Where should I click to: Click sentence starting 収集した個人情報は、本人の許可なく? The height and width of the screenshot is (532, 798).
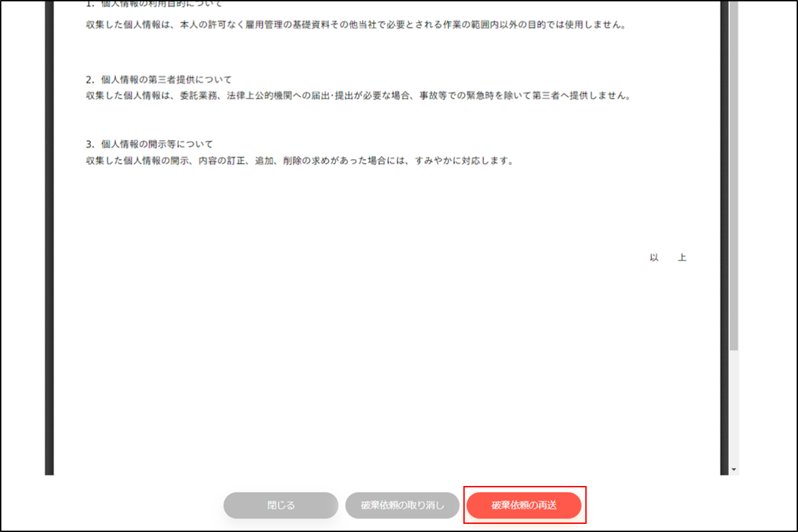[x=356, y=24]
